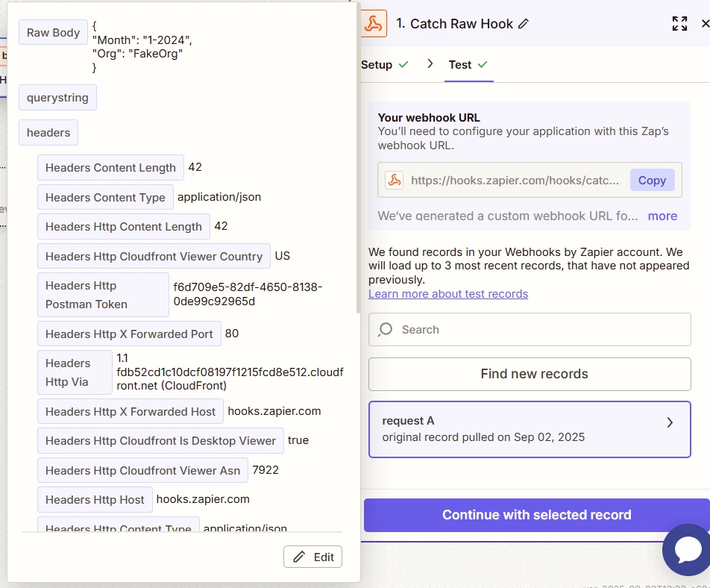Click Continue with selected record
The height and width of the screenshot is (588, 710).
[x=536, y=515]
